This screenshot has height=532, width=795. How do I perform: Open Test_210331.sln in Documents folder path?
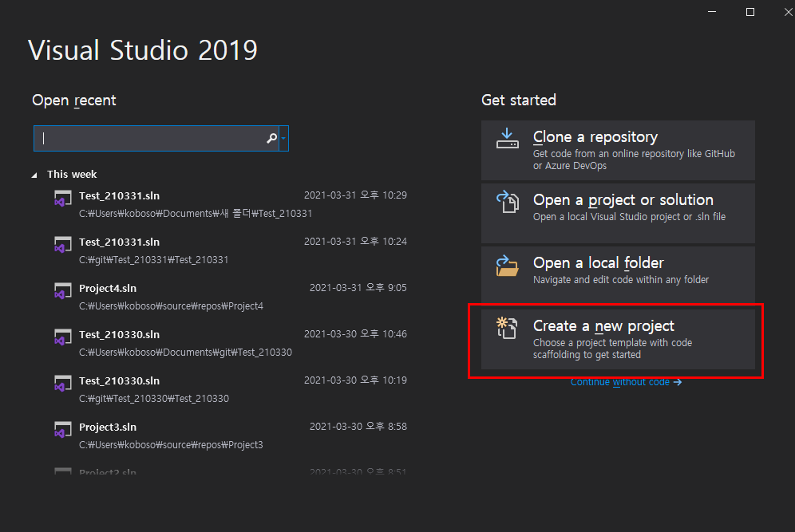click(231, 204)
